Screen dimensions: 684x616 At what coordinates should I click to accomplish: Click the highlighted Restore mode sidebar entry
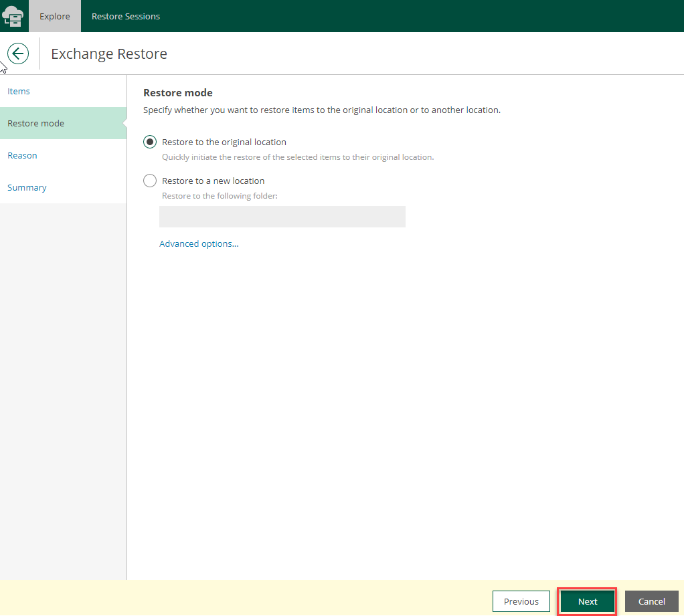[35, 123]
